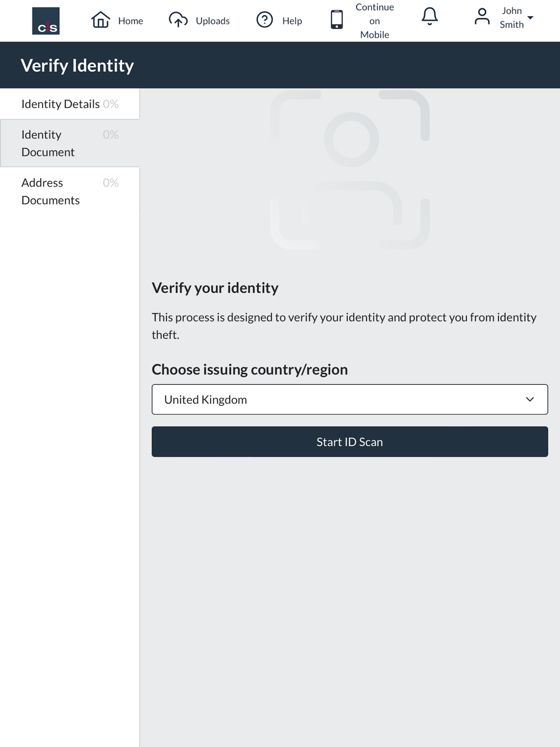Click the CLS logo icon
This screenshot has height=747, width=560.
46,21
